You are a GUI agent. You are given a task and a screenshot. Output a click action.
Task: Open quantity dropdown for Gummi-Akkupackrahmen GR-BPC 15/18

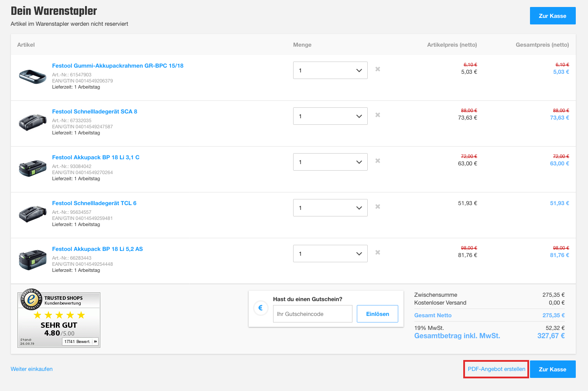coord(330,70)
